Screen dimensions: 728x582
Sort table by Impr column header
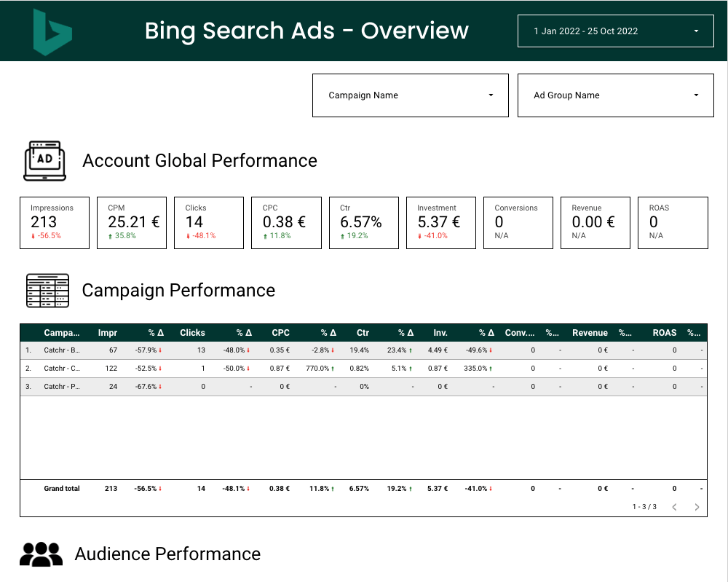click(x=108, y=333)
